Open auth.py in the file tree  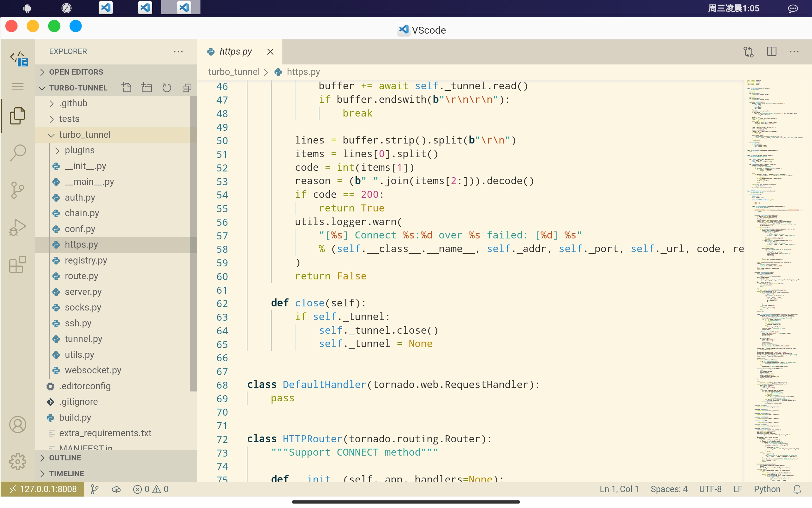[x=112, y=197]
